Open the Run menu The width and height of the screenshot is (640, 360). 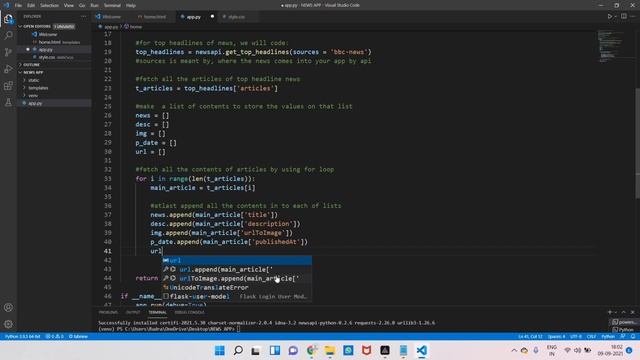[94, 5]
